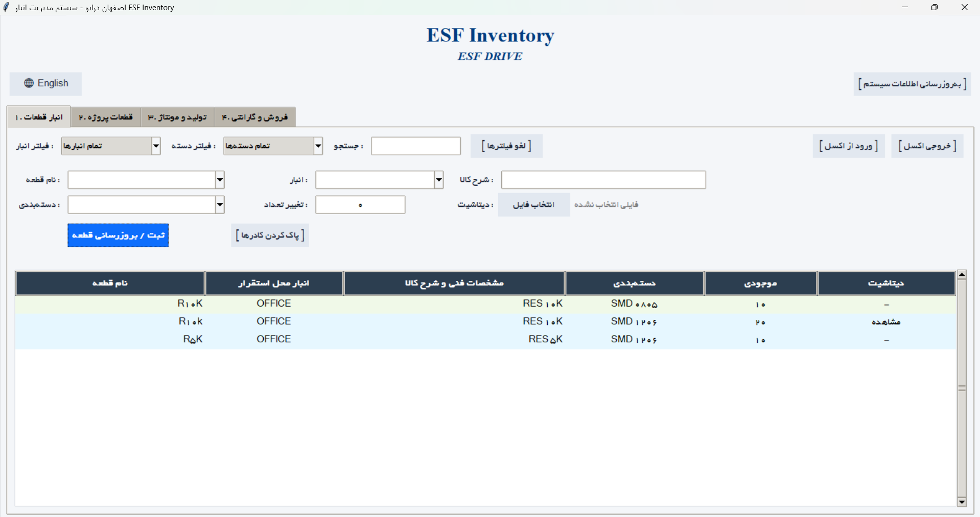Viewport: 980px width, 517px height.
Task: Expand the category filter dropdown arrow
Action: pyautogui.click(x=318, y=146)
